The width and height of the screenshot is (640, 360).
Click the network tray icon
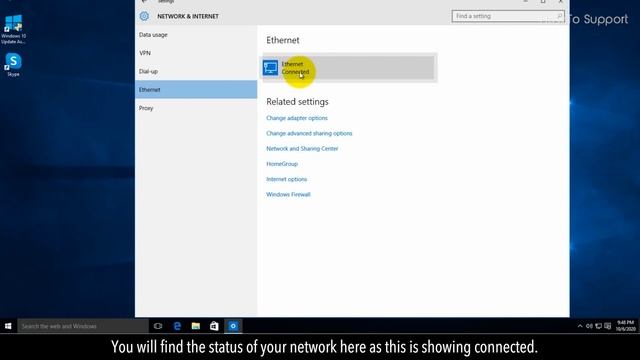coord(598,326)
